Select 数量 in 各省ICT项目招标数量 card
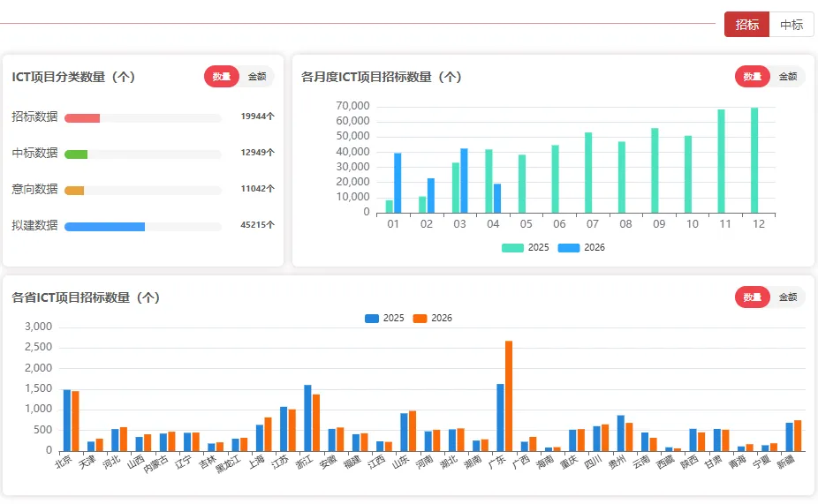This screenshot has height=504, width=818. (753, 297)
